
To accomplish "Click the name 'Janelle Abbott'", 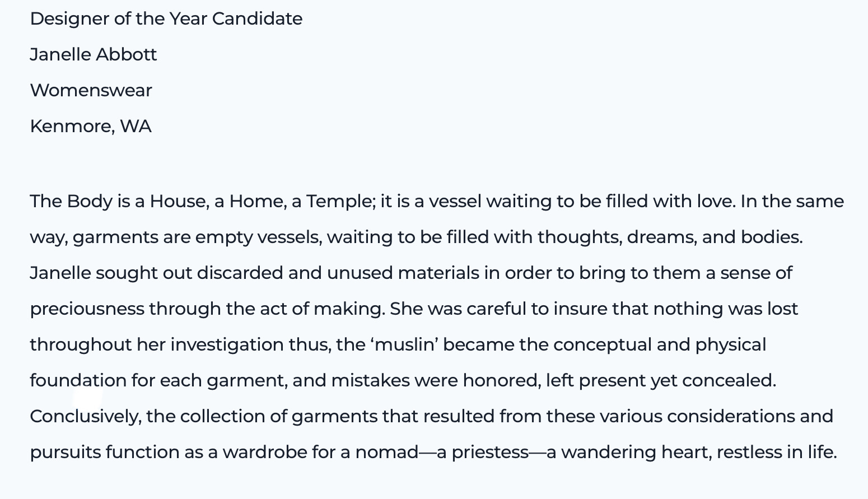I will pyautogui.click(x=94, y=55).
